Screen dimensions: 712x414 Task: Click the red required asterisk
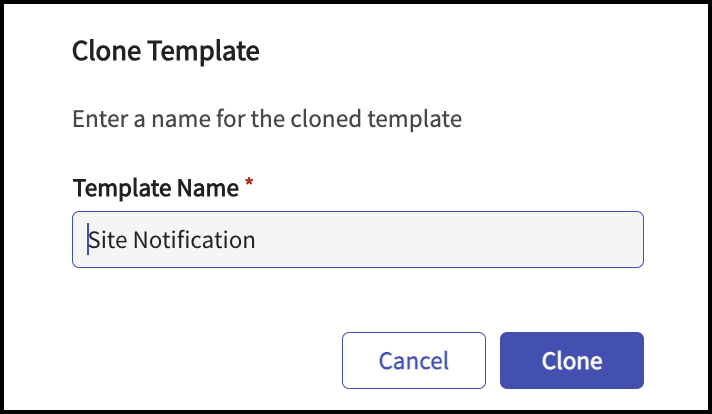(x=248, y=185)
